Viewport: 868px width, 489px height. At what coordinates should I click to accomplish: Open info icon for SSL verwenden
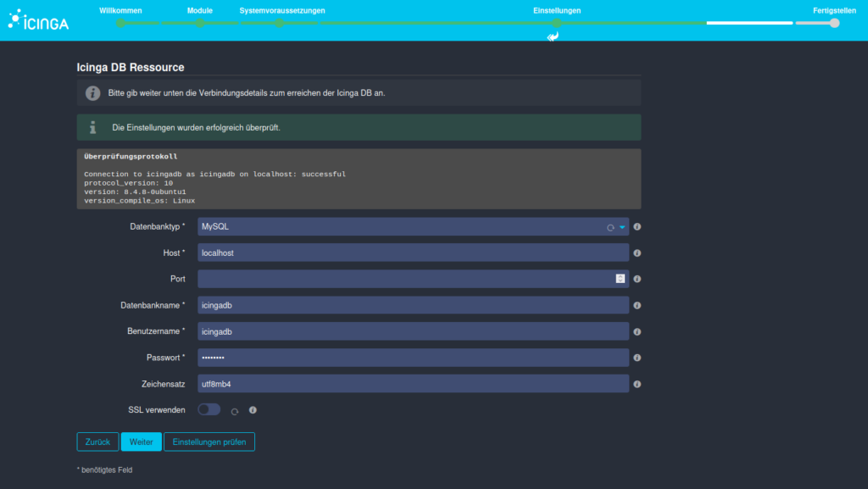click(x=253, y=410)
